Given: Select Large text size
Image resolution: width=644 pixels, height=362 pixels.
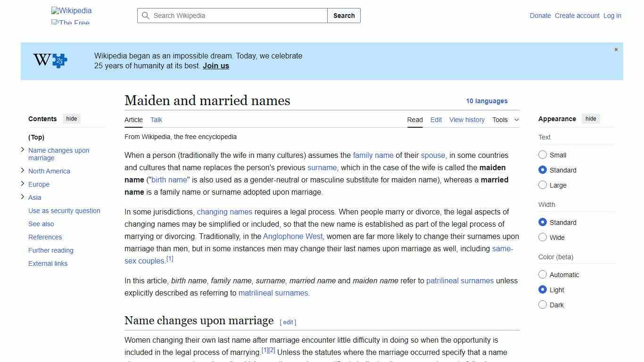Looking at the screenshot, I should [543, 185].
